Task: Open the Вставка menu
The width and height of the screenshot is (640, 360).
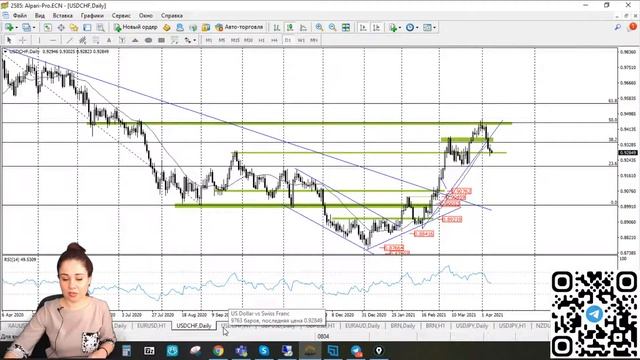Action: (x=63, y=16)
